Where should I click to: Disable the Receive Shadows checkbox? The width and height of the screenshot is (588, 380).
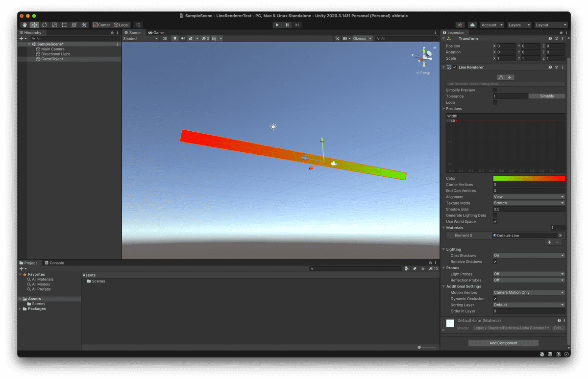[495, 262]
